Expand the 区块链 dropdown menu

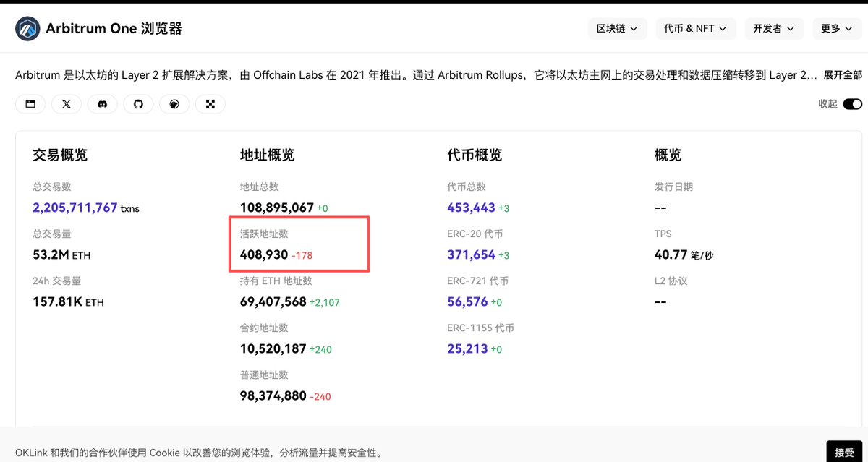click(x=616, y=29)
